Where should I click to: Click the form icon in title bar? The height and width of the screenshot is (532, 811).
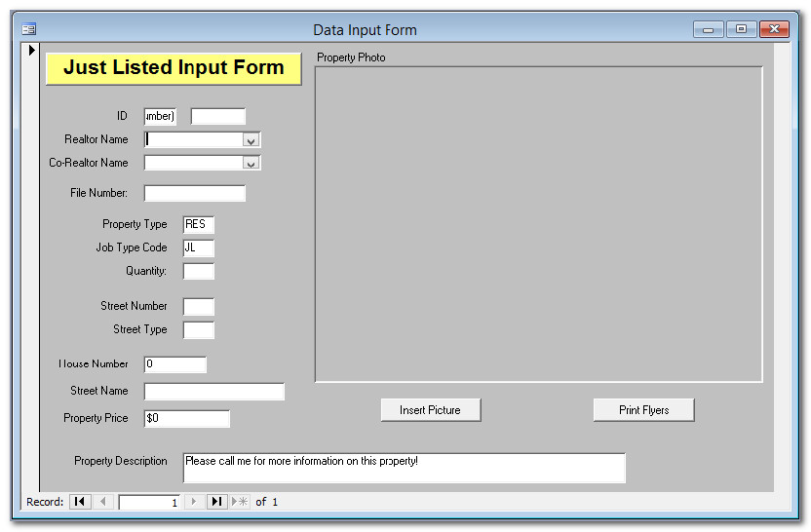(x=28, y=30)
